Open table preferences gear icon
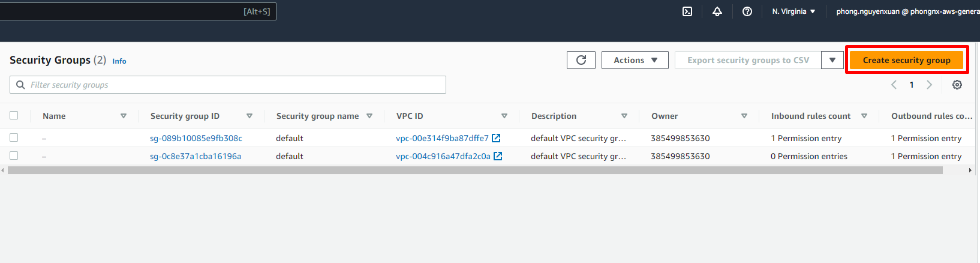This screenshot has height=263, width=980. [957, 85]
